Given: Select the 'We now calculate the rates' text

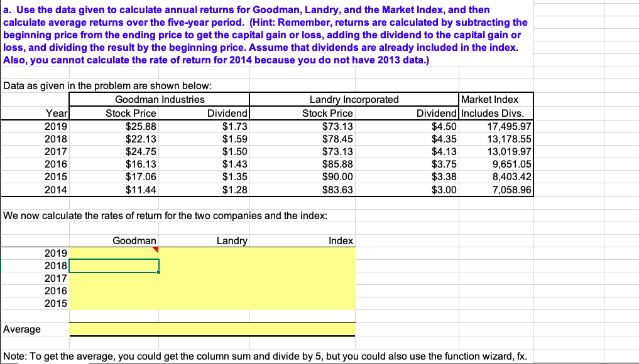Looking at the screenshot, I should coord(165,215).
